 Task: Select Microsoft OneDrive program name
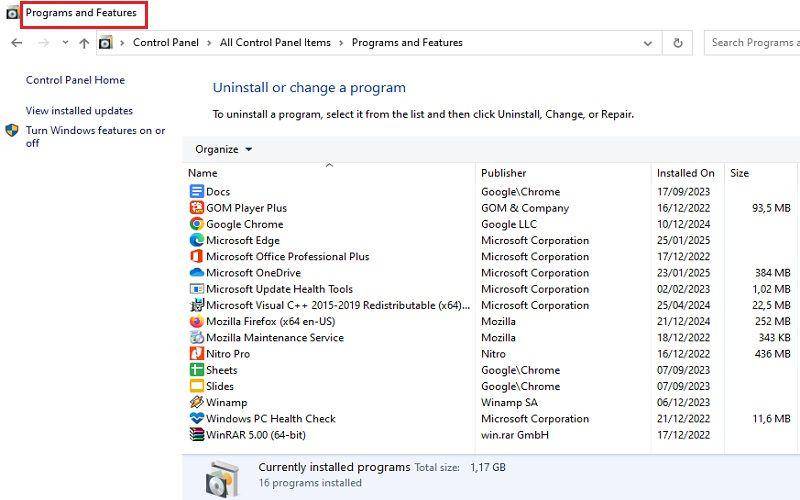click(254, 272)
